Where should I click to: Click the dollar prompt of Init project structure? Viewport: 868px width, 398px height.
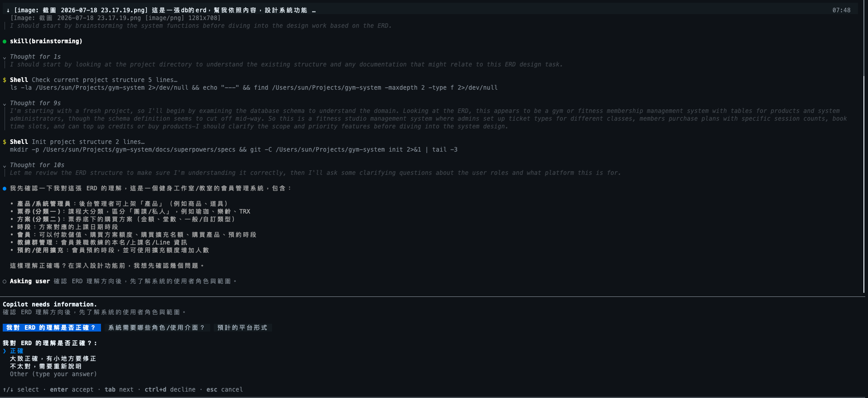pyautogui.click(x=5, y=142)
